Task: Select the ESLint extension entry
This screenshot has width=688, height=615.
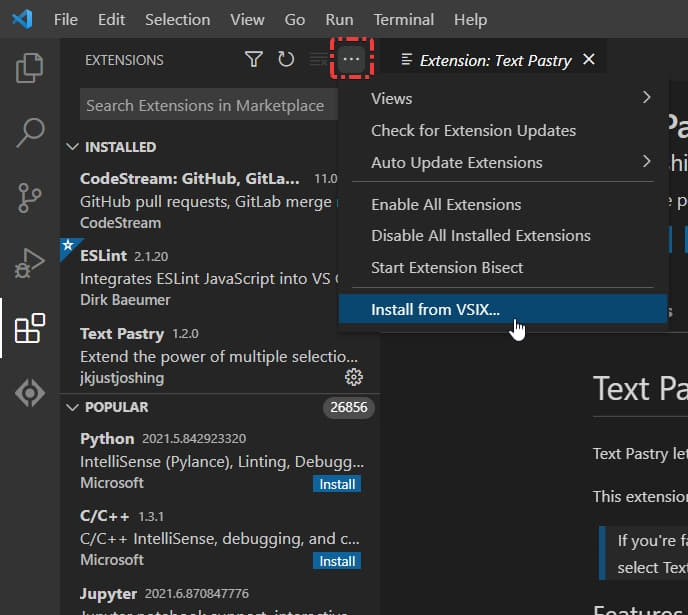Action: click(x=200, y=277)
